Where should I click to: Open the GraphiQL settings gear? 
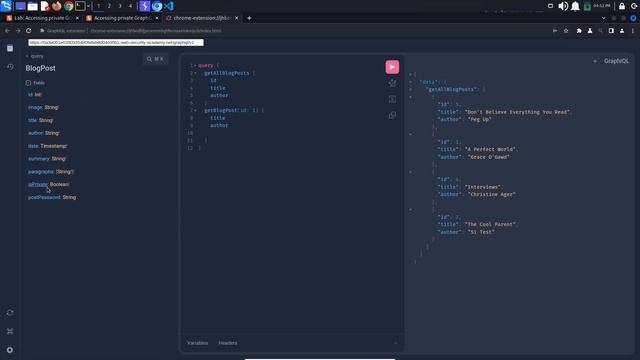click(x=10, y=350)
